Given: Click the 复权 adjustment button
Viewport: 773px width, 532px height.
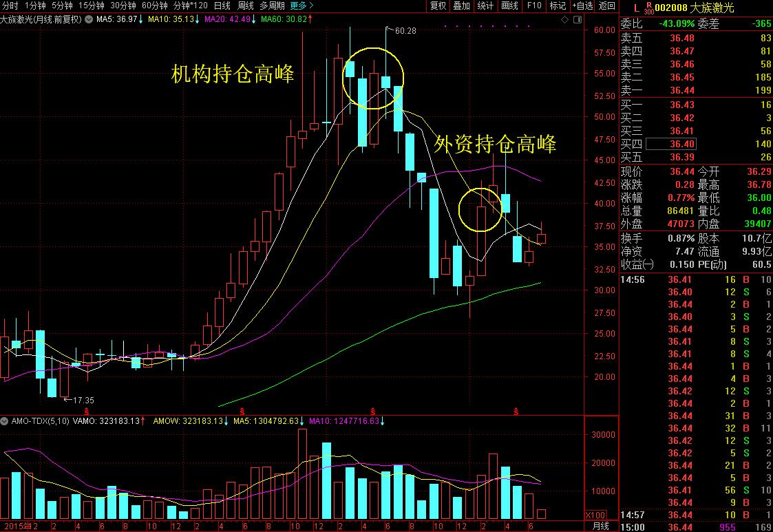Looking at the screenshot, I should click(x=438, y=6).
